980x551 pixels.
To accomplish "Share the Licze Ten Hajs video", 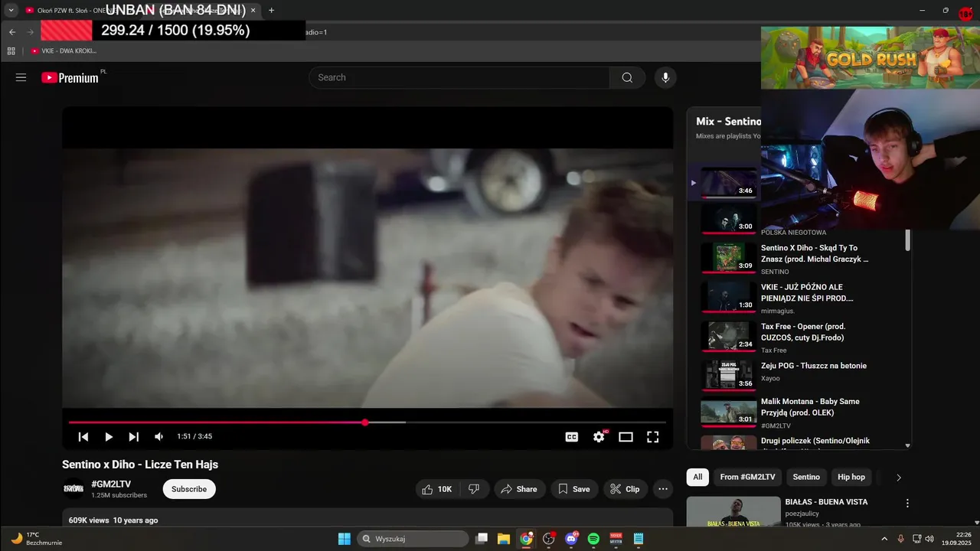I will (x=519, y=489).
